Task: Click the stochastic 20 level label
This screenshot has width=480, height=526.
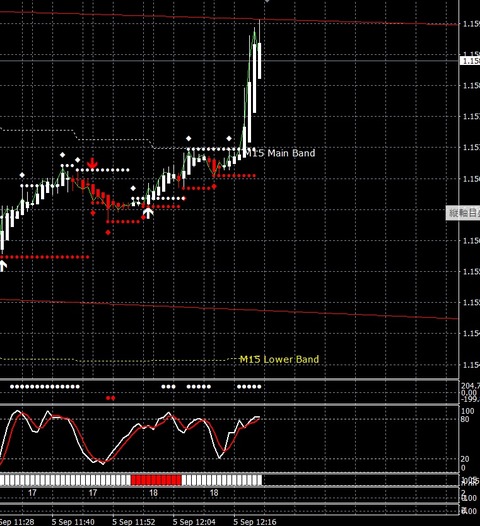Action: click(x=465, y=459)
